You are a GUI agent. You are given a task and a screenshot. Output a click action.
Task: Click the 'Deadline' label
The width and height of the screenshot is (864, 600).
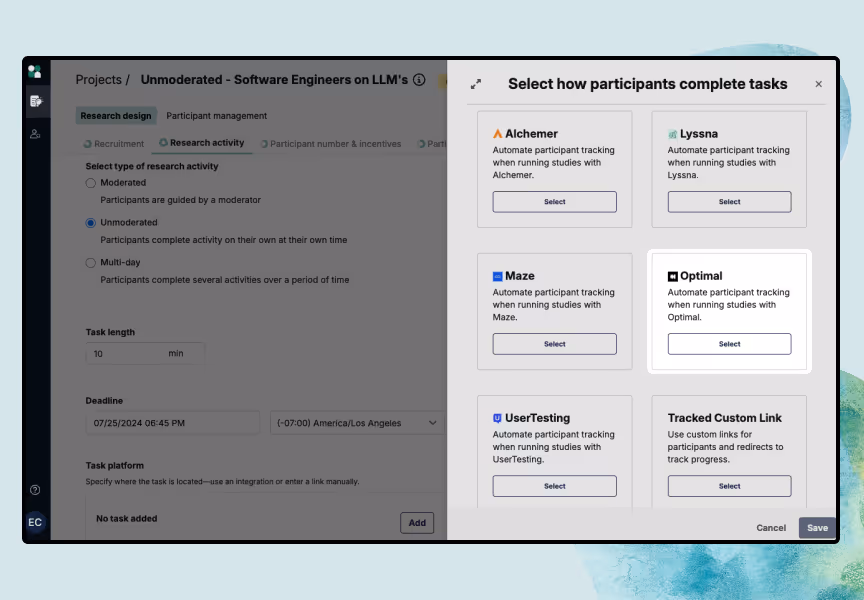pyautogui.click(x=104, y=401)
